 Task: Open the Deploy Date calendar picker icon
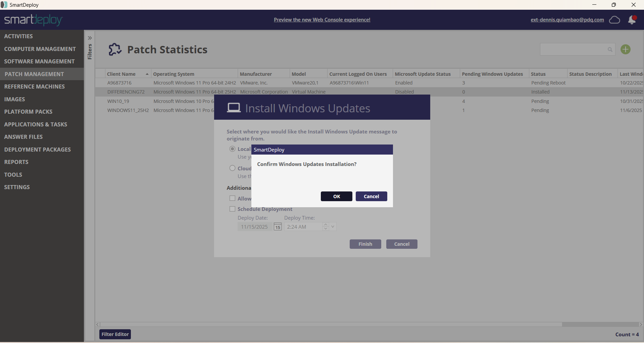coord(278,227)
